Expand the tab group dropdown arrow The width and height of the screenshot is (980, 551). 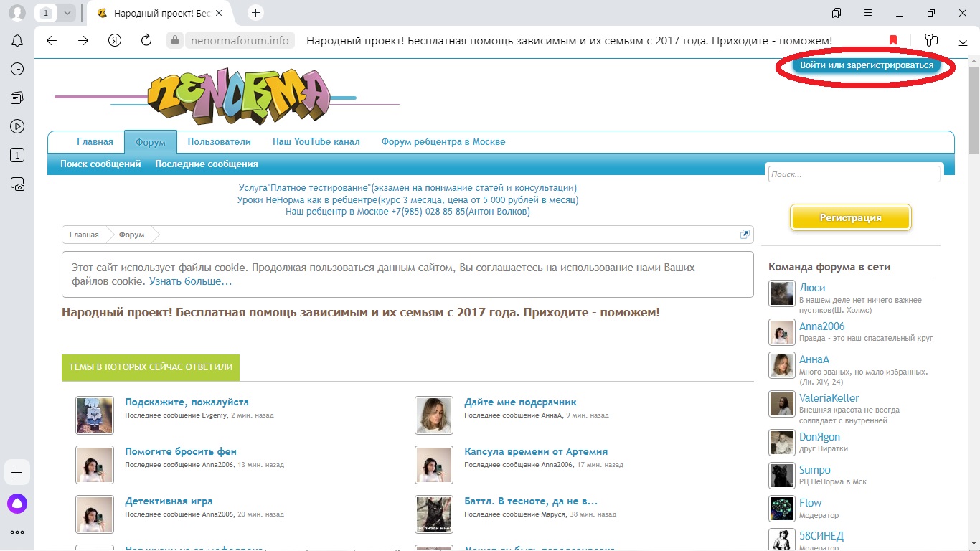coord(67,13)
